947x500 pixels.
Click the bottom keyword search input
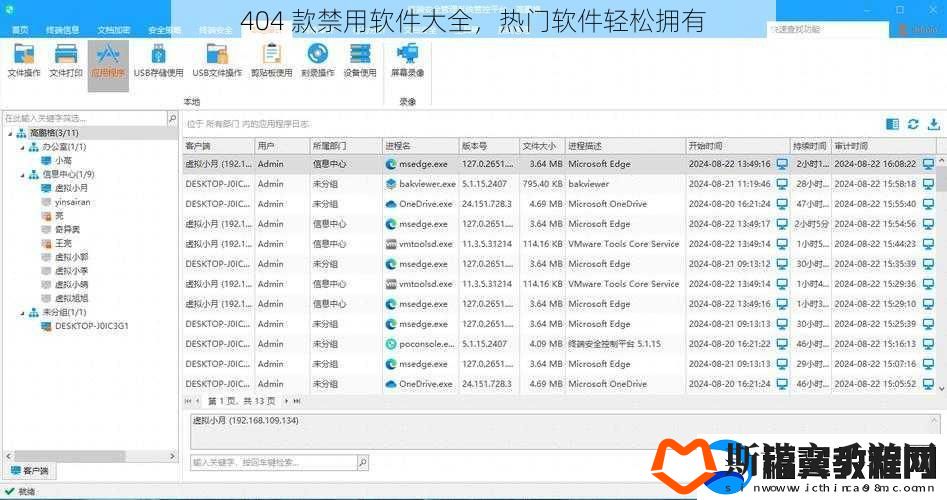click(274, 463)
